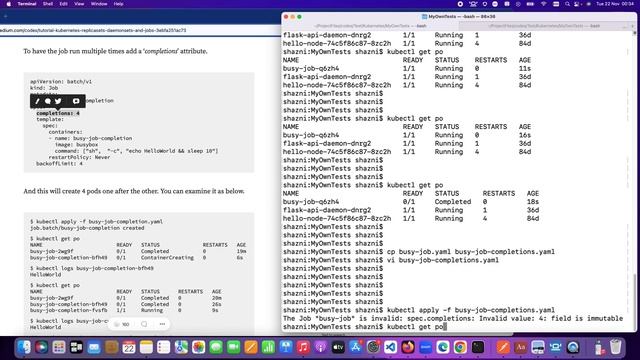Open Wi-Fi status in menu bar

coord(543,4)
